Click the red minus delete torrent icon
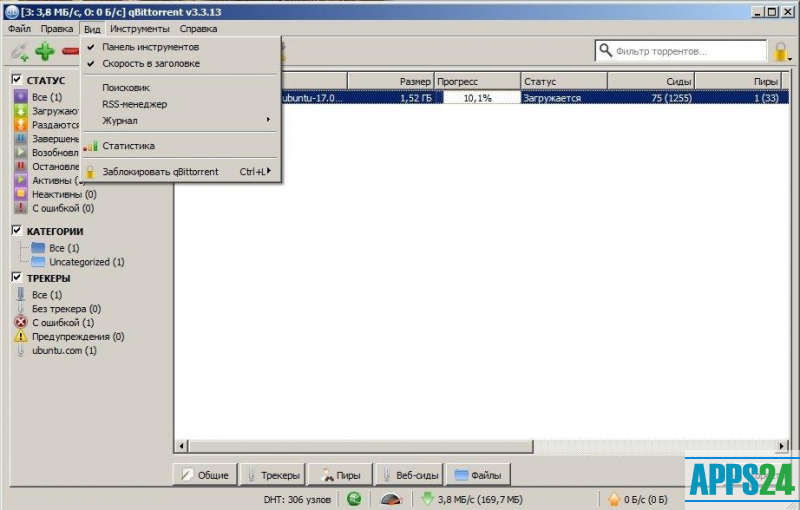 (x=70, y=51)
